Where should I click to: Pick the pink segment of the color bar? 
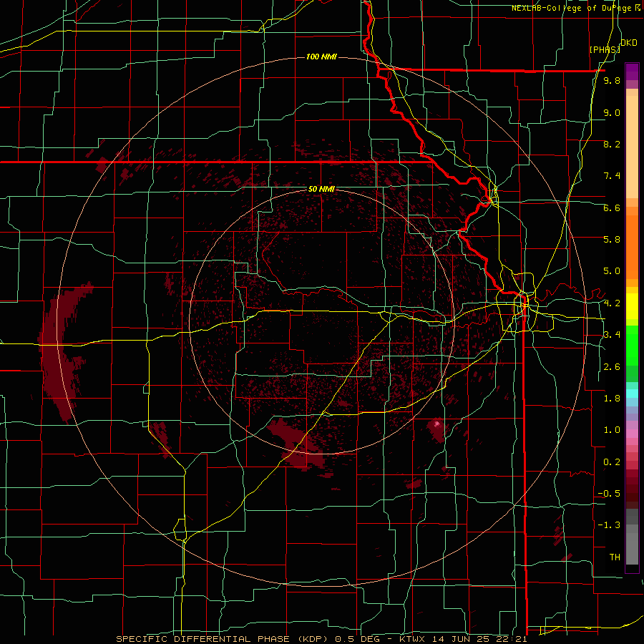[x=632, y=434]
